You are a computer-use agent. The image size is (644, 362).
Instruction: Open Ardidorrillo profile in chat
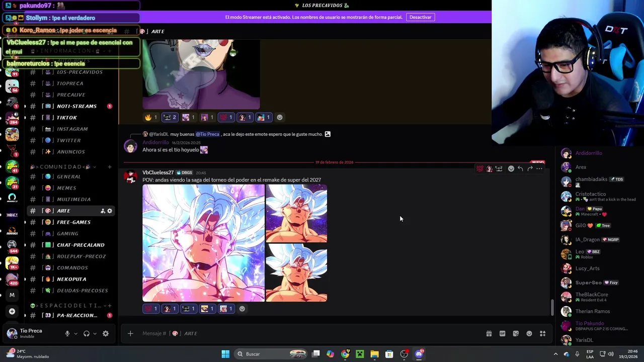(x=155, y=143)
